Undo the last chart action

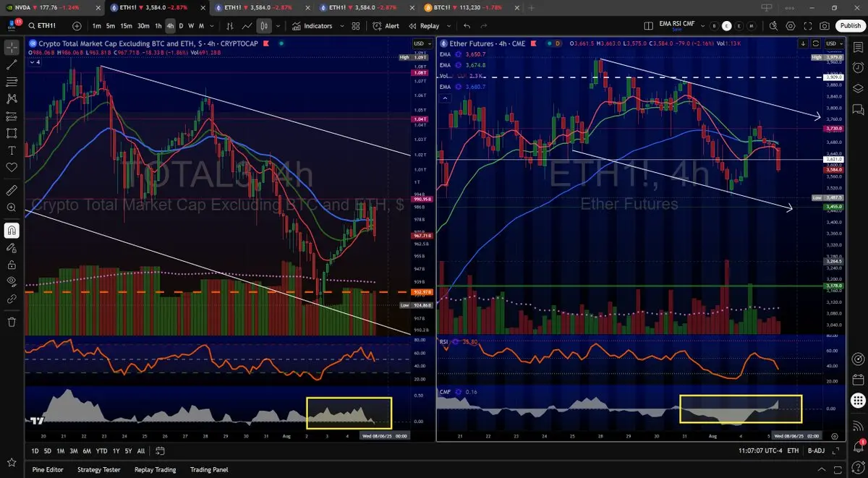pyautogui.click(x=467, y=26)
